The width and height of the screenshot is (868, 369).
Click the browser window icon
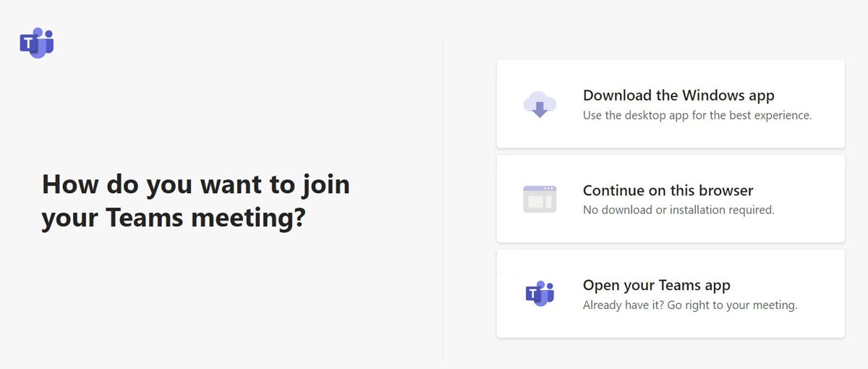(x=540, y=199)
